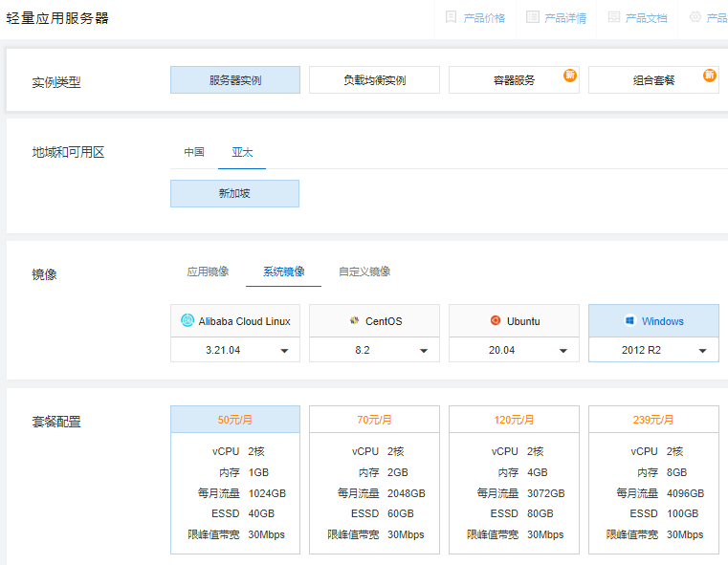Click the 内存 8GB value
The height and width of the screenshot is (565, 728).
[677, 472]
